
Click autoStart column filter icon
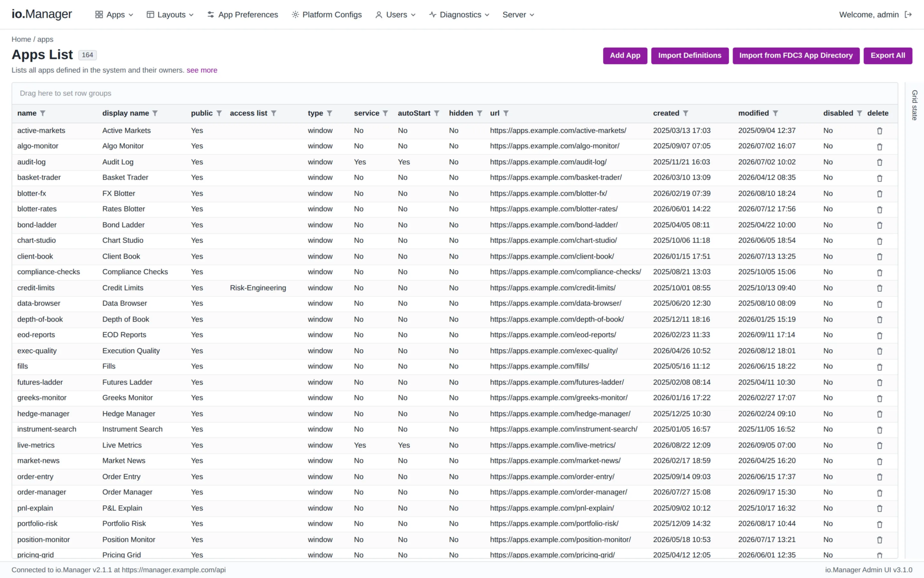[x=436, y=113]
